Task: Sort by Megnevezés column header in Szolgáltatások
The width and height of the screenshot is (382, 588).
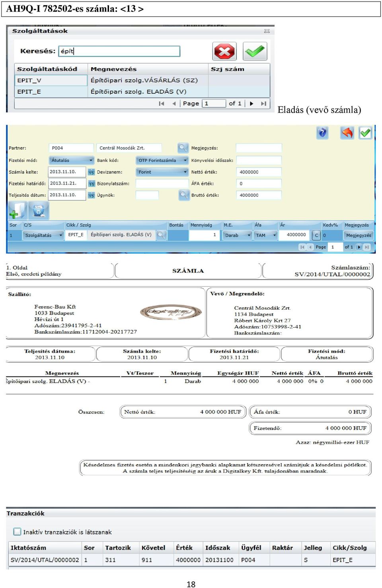Action: click(x=148, y=69)
